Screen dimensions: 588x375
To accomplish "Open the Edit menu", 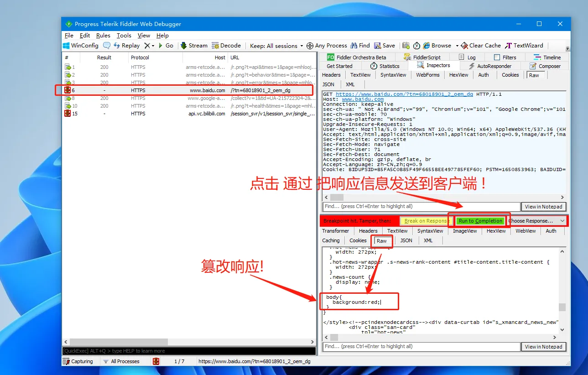I will [x=85, y=35].
